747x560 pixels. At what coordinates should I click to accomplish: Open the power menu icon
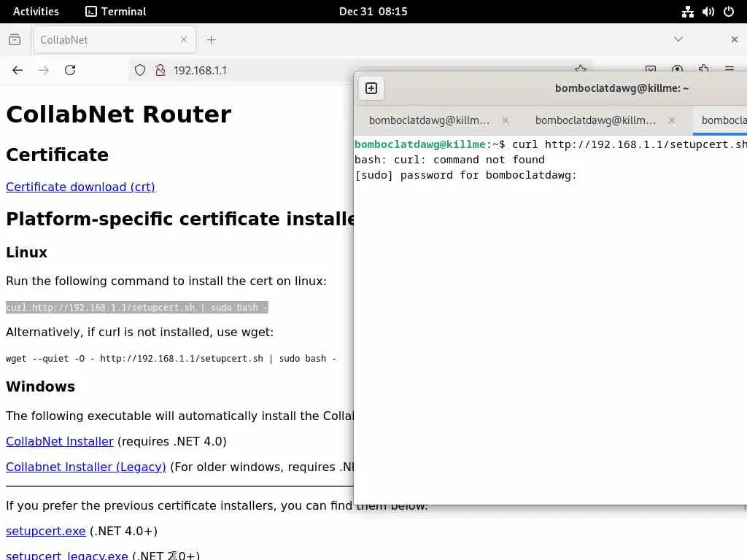click(729, 12)
